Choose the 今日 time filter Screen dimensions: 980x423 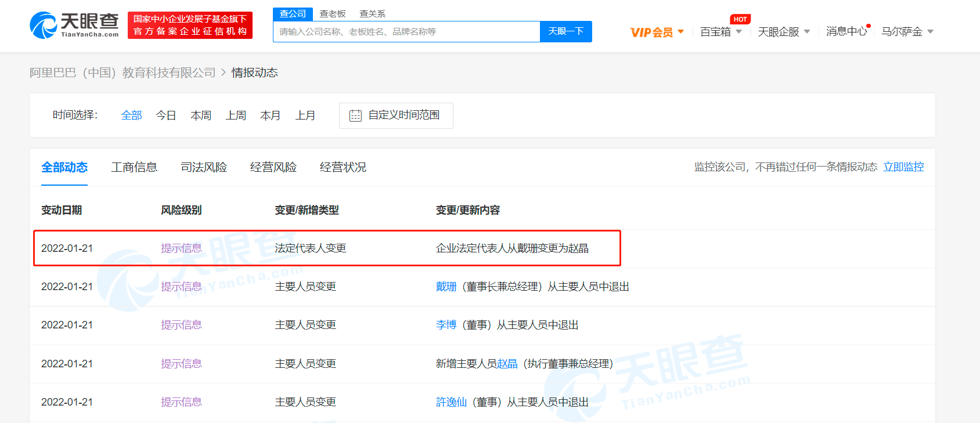click(166, 115)
